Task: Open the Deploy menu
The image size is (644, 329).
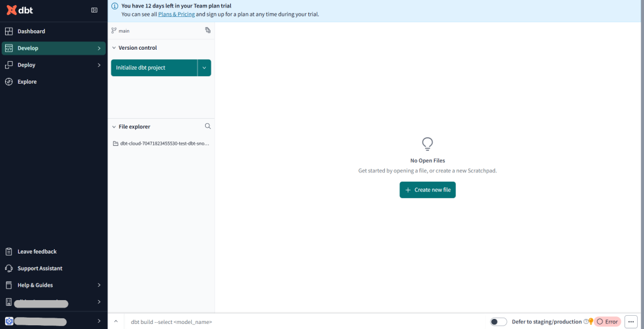Action: click(53, 65)
